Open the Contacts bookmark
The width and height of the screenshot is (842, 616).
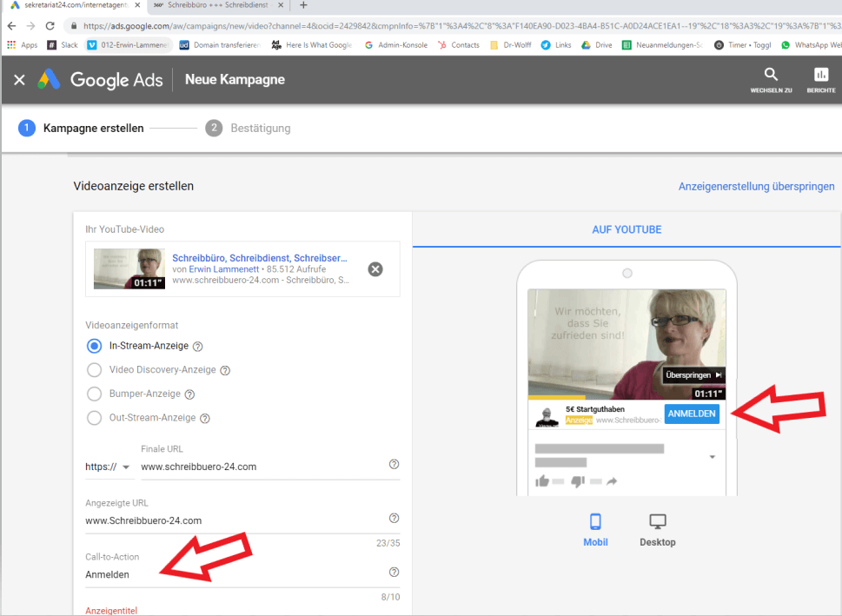coord(459,45)
